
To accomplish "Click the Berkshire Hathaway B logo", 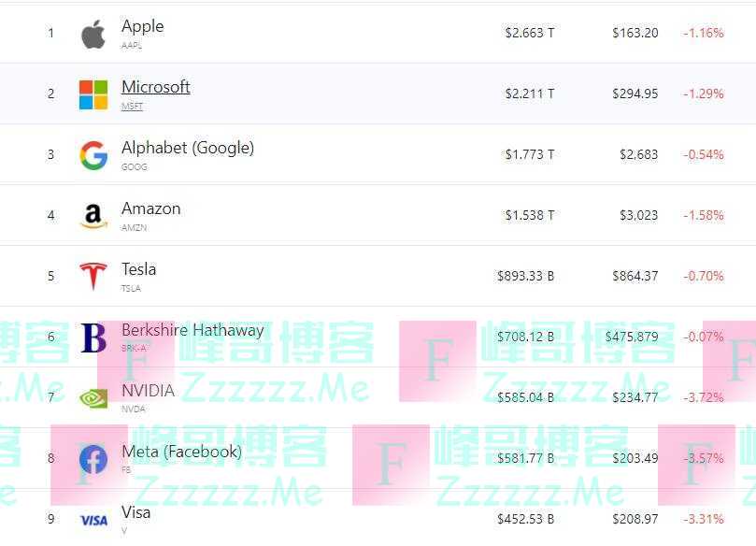I will coord(93,338).
